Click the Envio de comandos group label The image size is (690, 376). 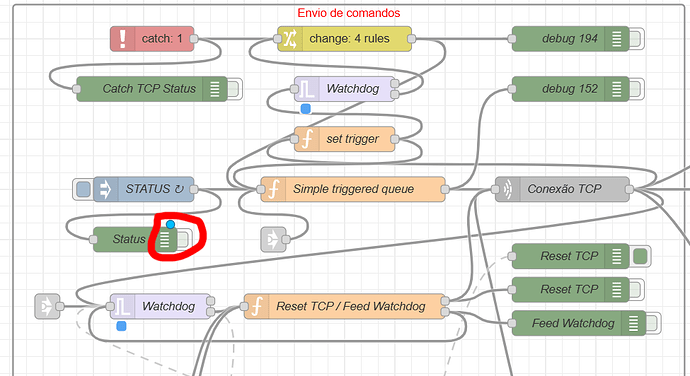(x=349, y=13)
